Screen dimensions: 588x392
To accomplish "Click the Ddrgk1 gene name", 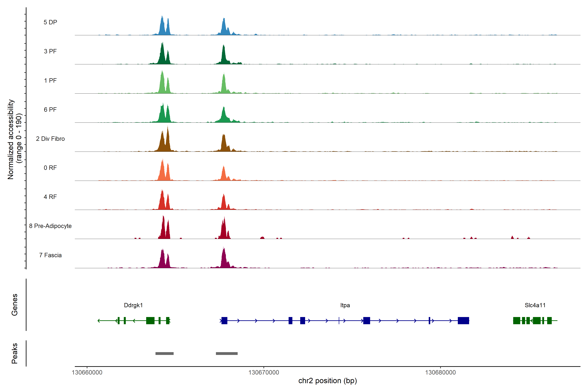I will 133,305.
